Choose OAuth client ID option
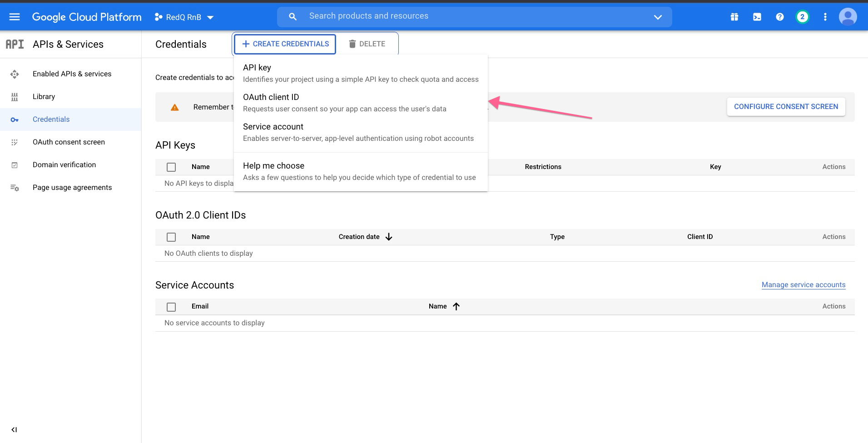The image size is (868, 443). (361, 103)
